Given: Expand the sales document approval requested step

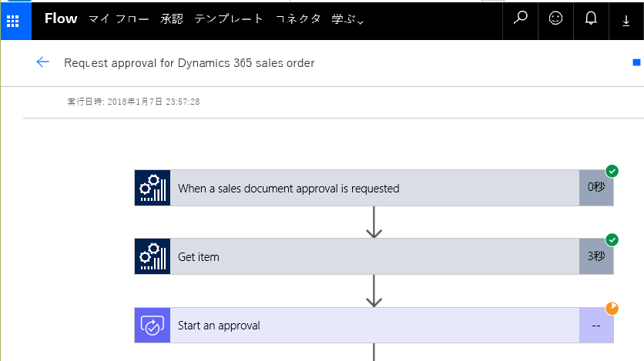Looking at the screenshot, I should [374, 188].
